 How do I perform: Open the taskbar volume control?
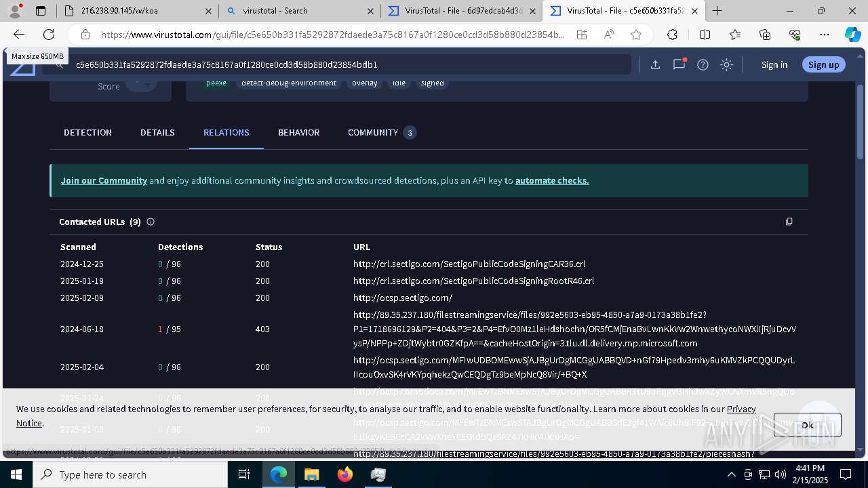[781, 474]
